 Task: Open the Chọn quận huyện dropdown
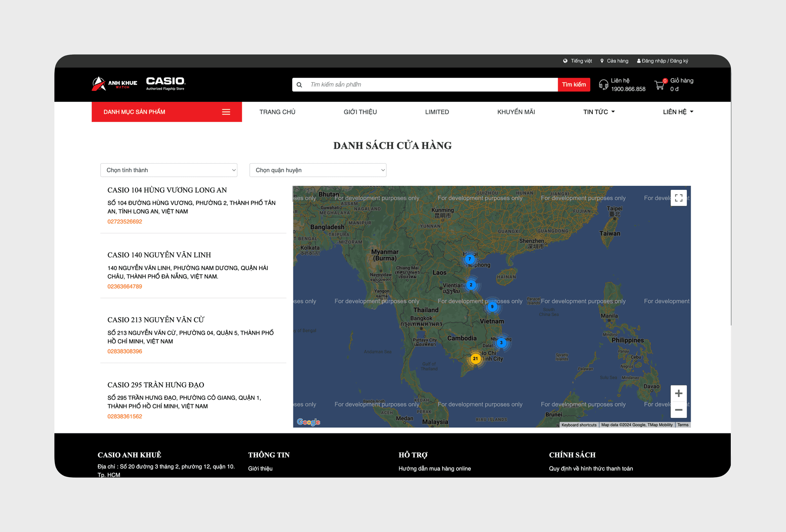(318, 170)
